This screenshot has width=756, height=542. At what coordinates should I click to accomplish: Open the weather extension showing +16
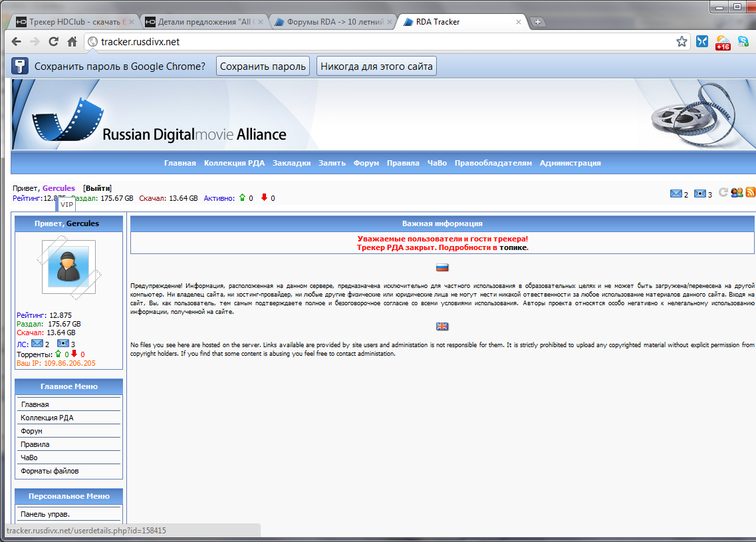pos(723,43)
